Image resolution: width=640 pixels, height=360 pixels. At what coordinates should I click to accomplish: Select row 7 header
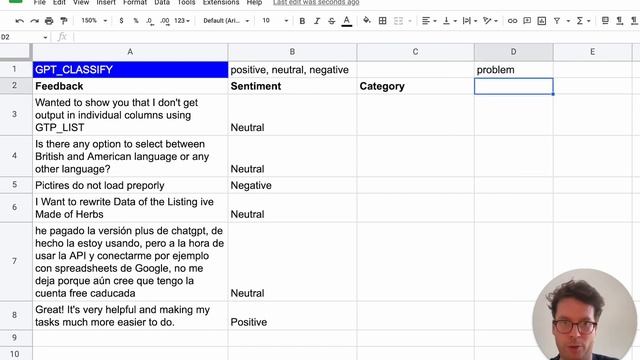point(16,261)
